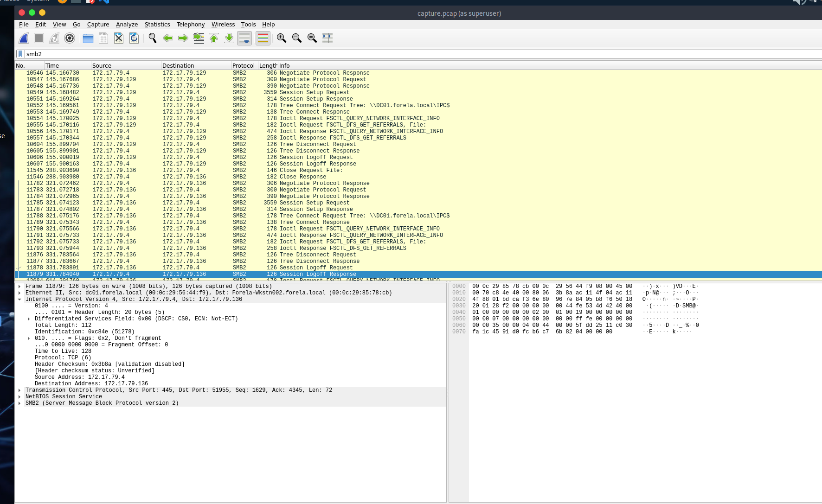The width and height of the screenshot is (822, 504).
Task: Sort packets by the Destination column
Action: [196, 65]
